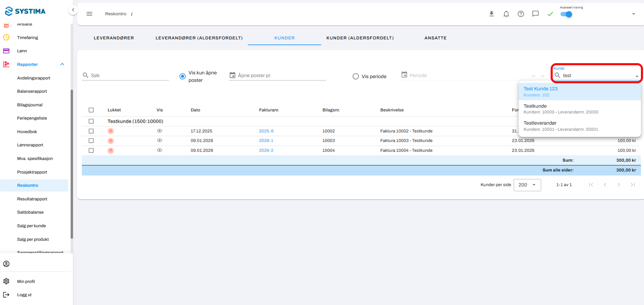Open notifications bell
This screenshot has width=644, height=305.
coord(506,14)
